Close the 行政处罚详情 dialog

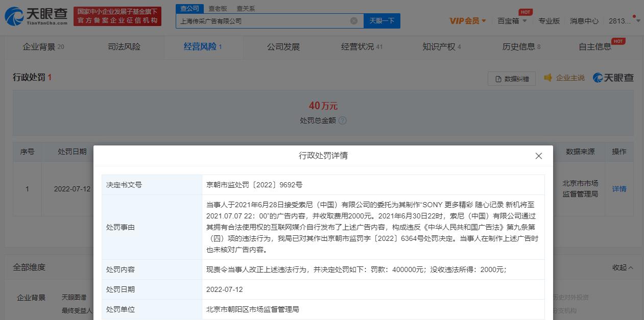coord(538,156)
